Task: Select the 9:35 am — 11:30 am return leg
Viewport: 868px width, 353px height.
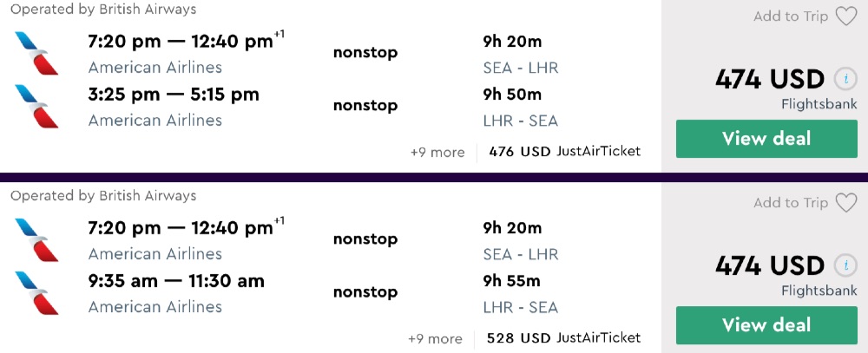Action: (x=176, y=281)
